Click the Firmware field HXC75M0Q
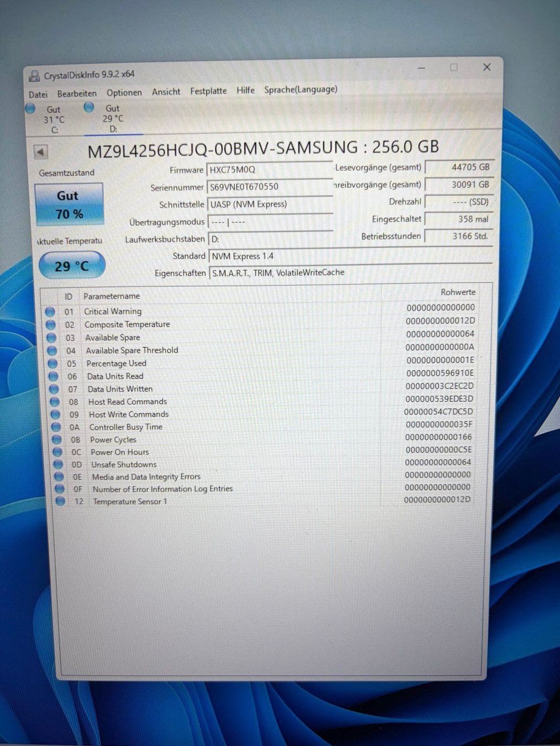Viewport: 560px width, 746px height. tap(270, 170)
